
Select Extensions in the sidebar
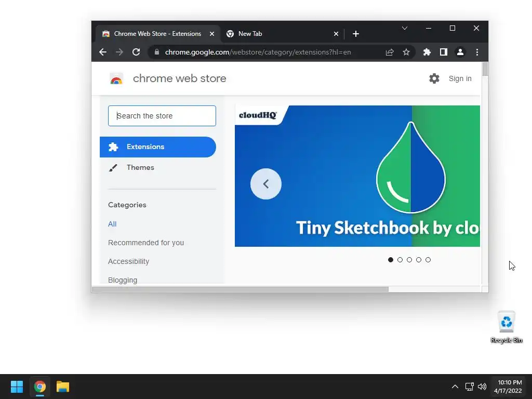point(158,147)
